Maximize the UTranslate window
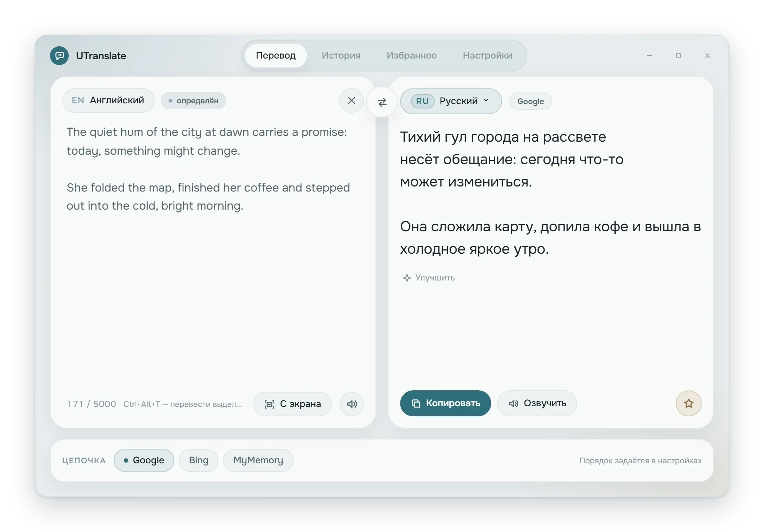 pyautogui.click(x=679, y=56)
